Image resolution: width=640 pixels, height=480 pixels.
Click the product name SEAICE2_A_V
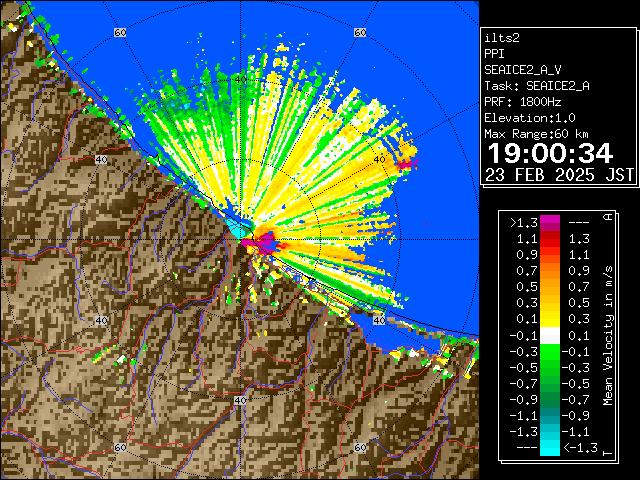522,70
